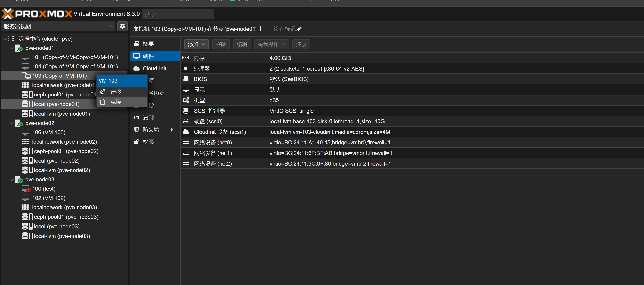Click the Revert button
This screenshot has height=285, width=644.
(301, 44)
